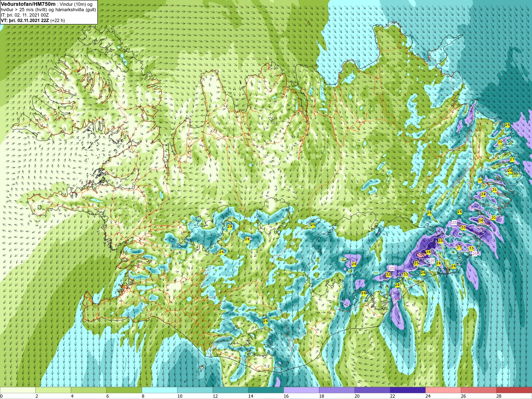532x399 pixels.
Task: Click legend tick label 2
Action: (x=37, y=396)
